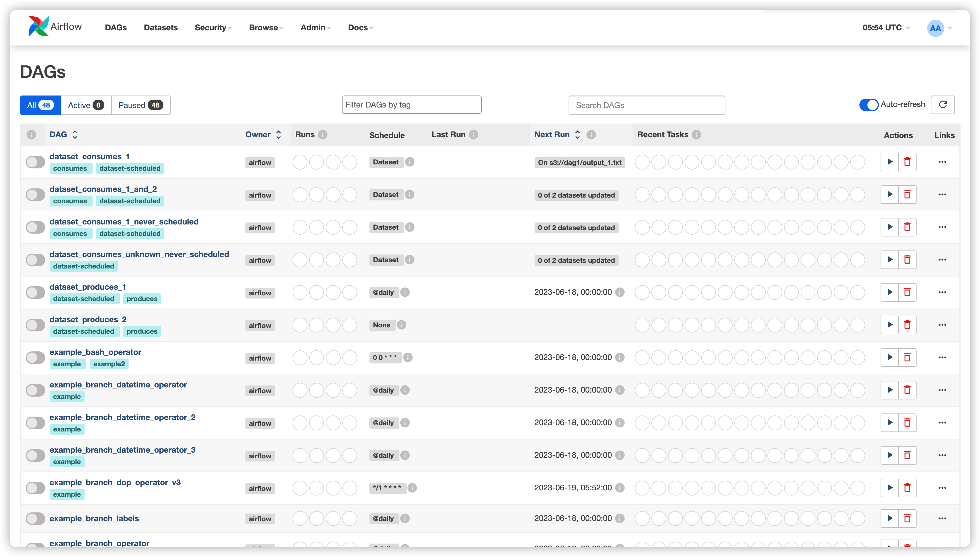The image size is (980, 557).
Task: Enable the dataset_produces_2 DAG toggle
Action: (x=35, y=325)
